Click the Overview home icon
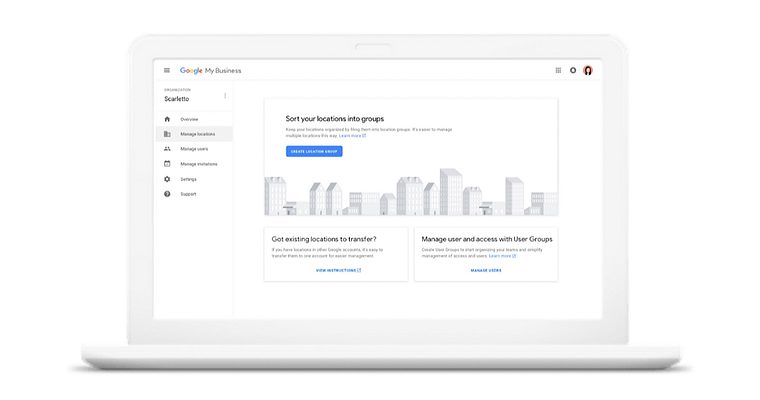The image size is (760, 400). coord(167,119)
